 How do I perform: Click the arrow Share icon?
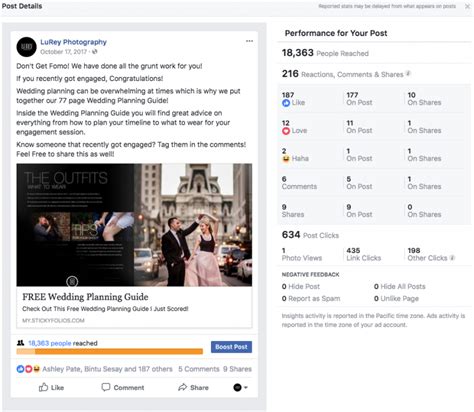[x=182, y=387]
